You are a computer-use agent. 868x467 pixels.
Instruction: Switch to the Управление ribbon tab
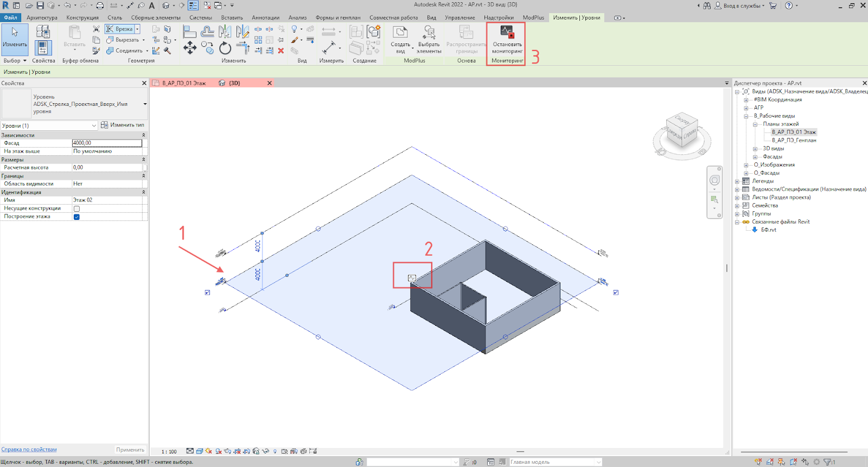coord(459,17)
